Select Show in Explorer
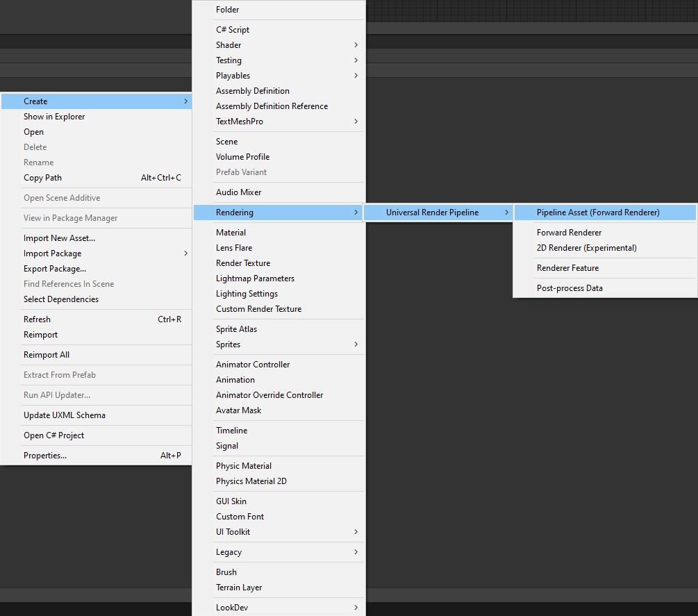 (54, 117)
